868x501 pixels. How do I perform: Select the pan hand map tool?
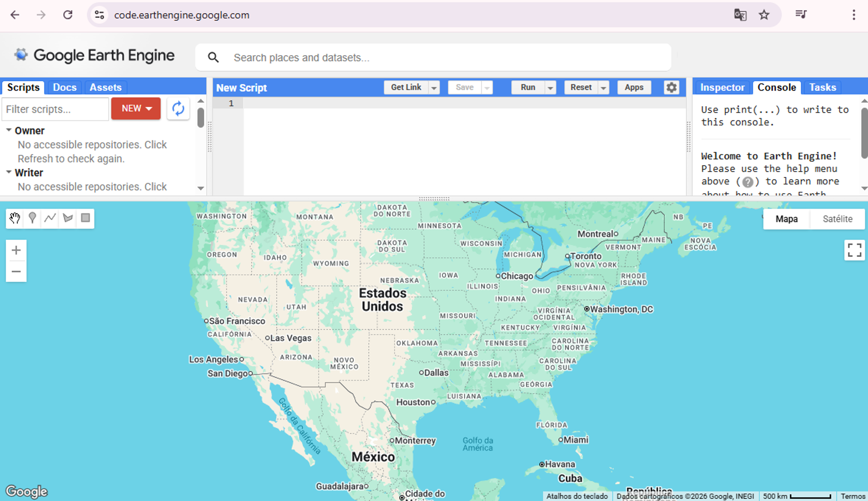click(15, 218)
